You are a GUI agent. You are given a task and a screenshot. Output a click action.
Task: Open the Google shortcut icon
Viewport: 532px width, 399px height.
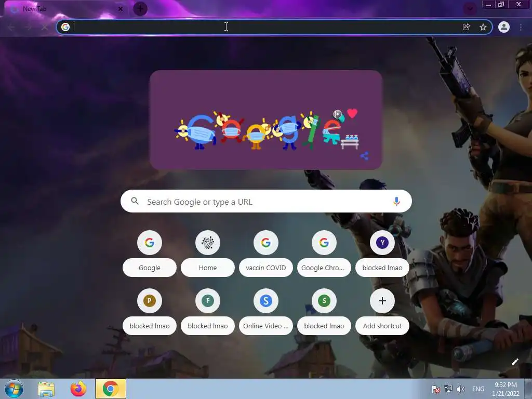pos(150,242)
